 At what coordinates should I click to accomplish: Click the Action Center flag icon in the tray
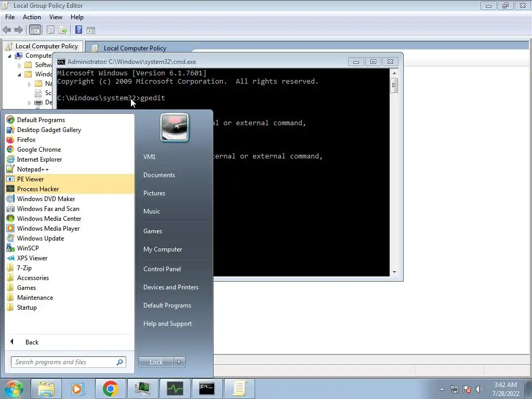pyautogui.click(x=467, y=389)
